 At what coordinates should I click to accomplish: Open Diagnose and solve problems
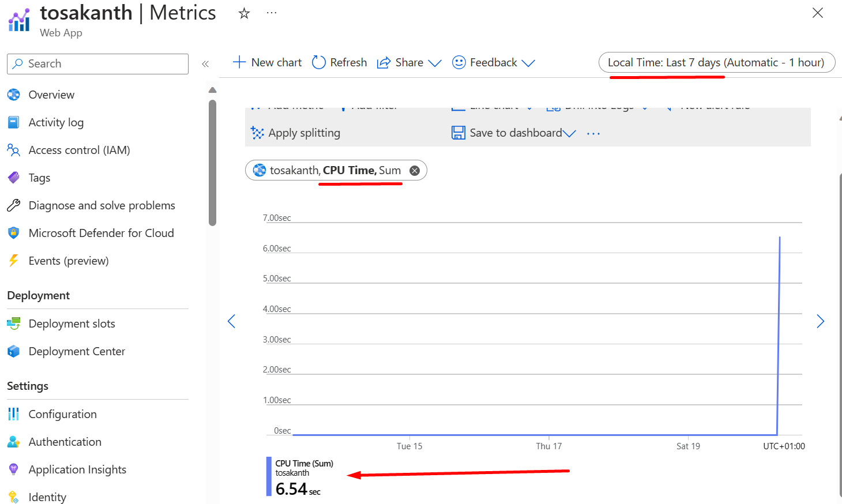[x=102, y=205]
